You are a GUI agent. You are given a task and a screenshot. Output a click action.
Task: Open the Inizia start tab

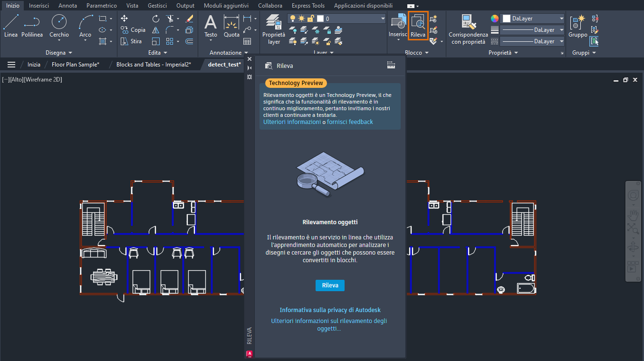point(34,65)
